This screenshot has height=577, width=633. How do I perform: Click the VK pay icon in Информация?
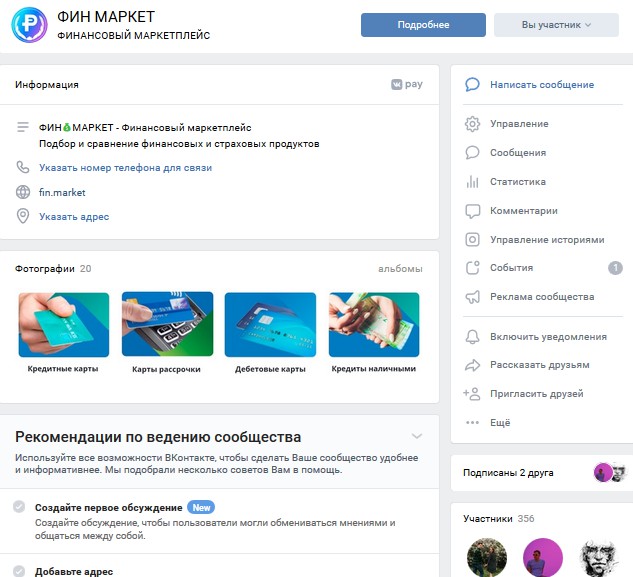click(x=407, y=84)
